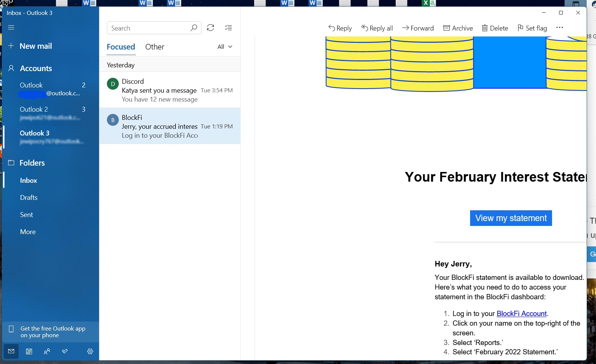Switch to Calendar view
The image size is (596, 364).
click(x=29, y=351)
